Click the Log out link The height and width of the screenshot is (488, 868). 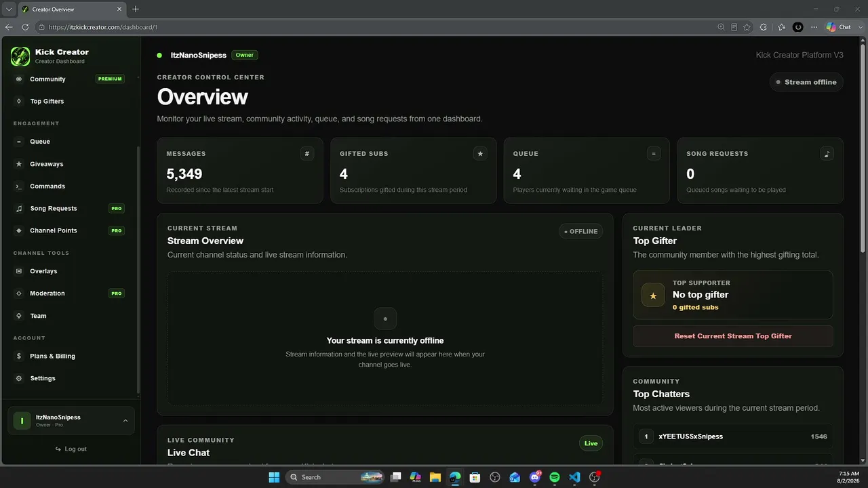coord(71,449)
